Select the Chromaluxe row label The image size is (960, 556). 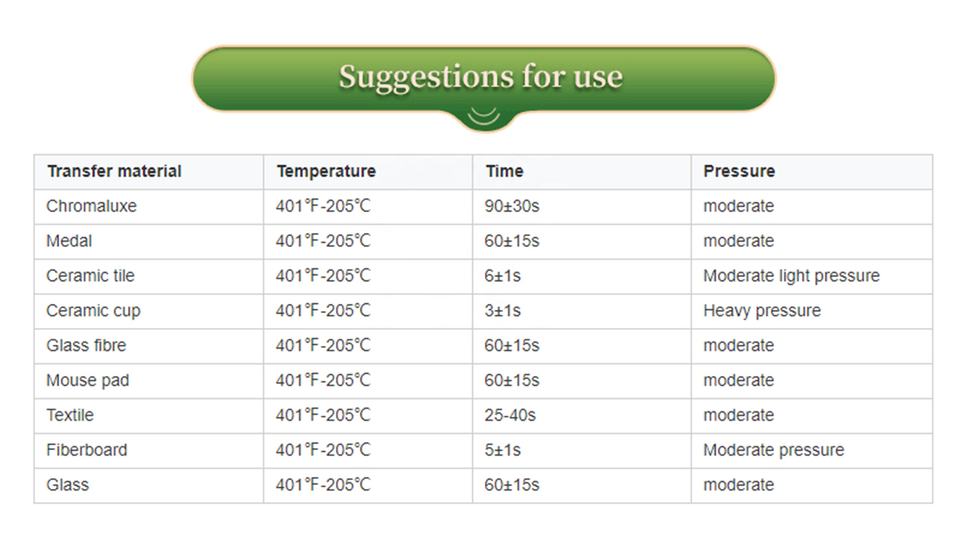pyautogui.click(x=91, y=206)
